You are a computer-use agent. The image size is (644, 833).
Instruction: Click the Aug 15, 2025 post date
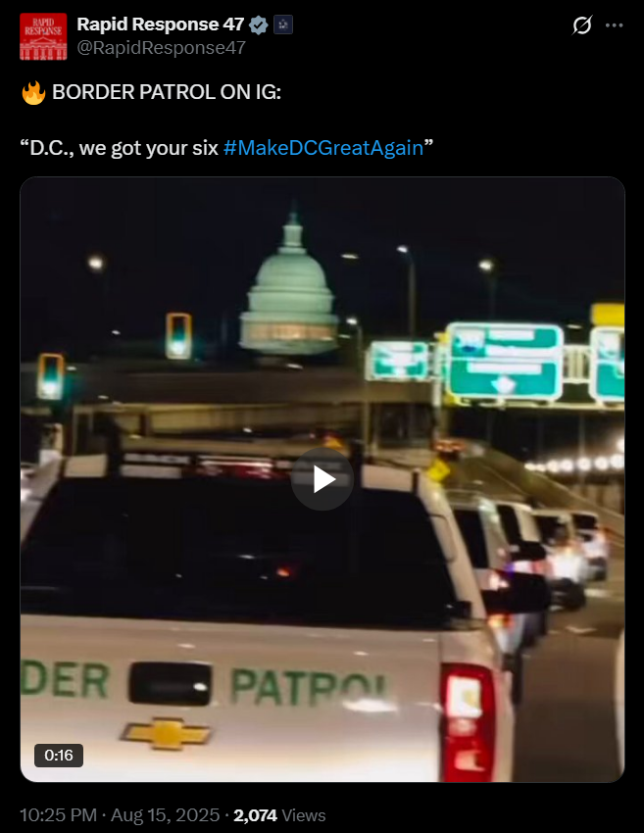click(x=166, y=815)
